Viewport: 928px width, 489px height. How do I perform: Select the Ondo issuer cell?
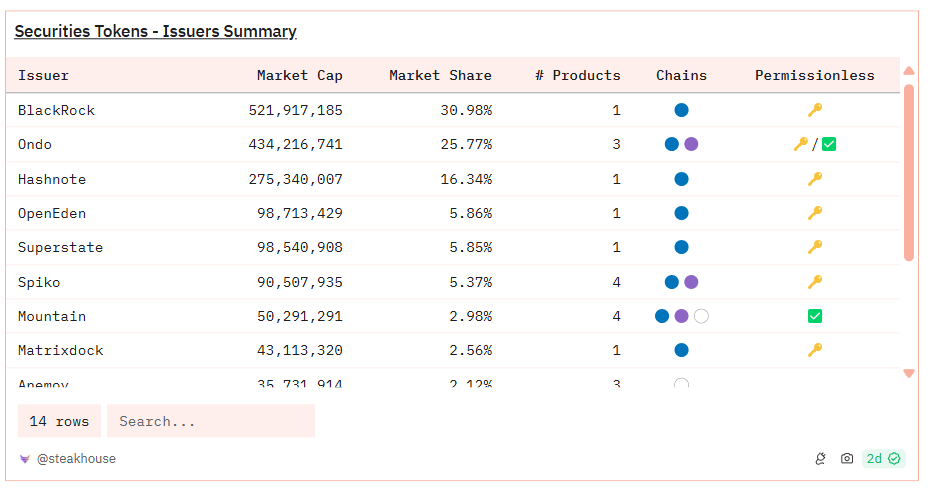tap(35, 144)
